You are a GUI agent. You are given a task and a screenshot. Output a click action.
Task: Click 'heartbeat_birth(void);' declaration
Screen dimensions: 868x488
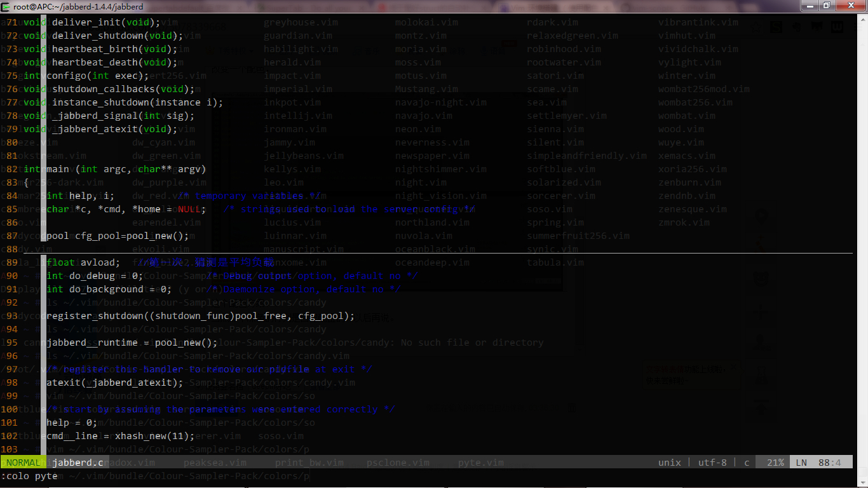(x=114, y=49)
